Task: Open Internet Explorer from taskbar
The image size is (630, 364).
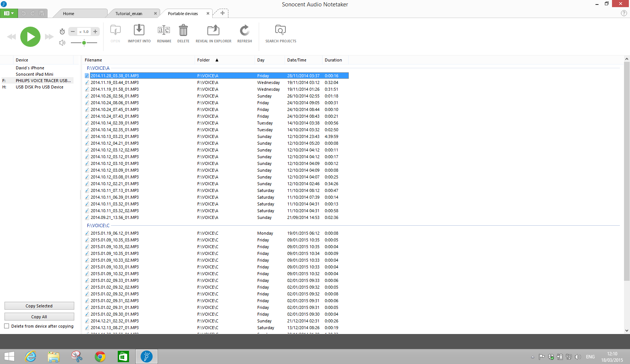Action: pos(30,357)
